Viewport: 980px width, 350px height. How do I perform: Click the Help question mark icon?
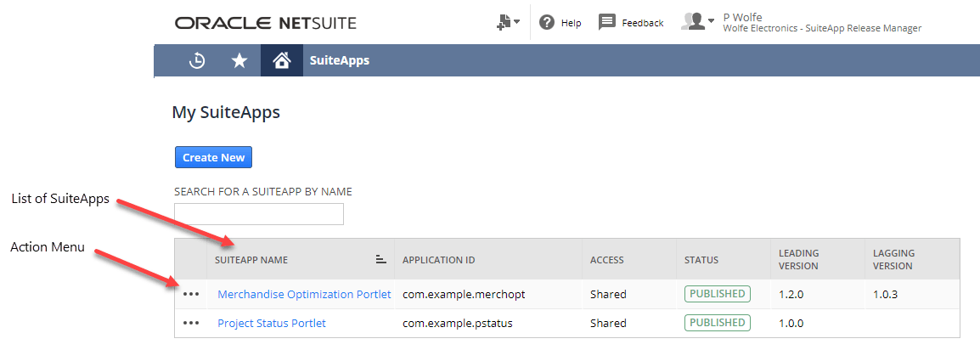[x=547, y=22]
